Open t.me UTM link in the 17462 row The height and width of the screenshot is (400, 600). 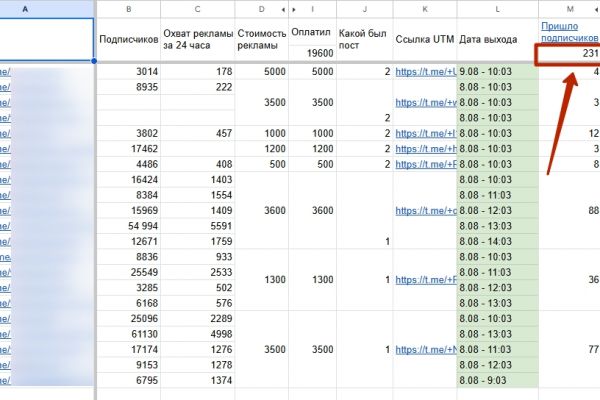426,149
